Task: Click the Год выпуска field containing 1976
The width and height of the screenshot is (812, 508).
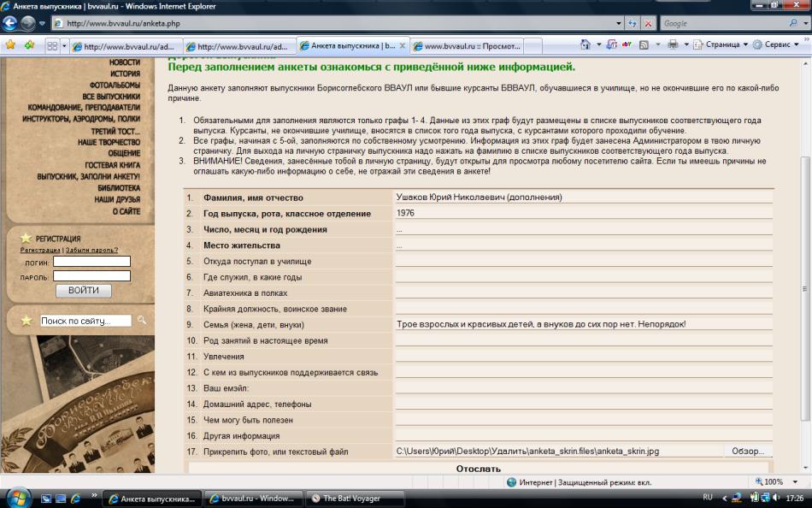Action: tap(584, 213)
